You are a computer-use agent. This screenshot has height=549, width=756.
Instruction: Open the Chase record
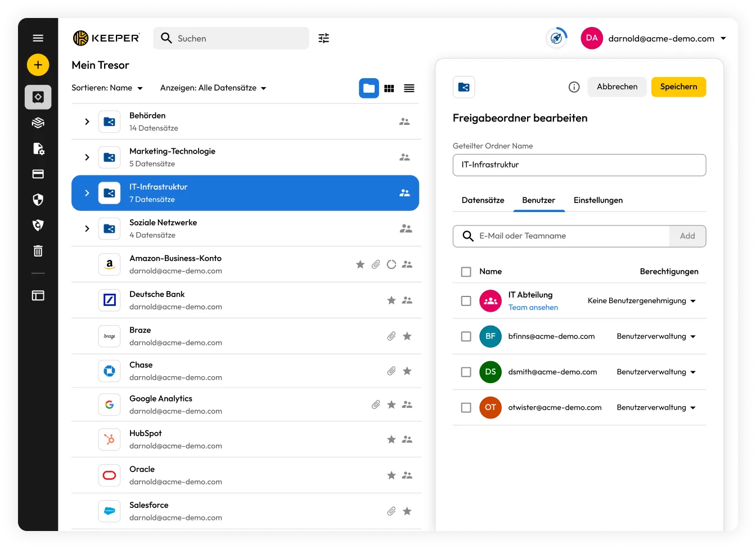246,371
